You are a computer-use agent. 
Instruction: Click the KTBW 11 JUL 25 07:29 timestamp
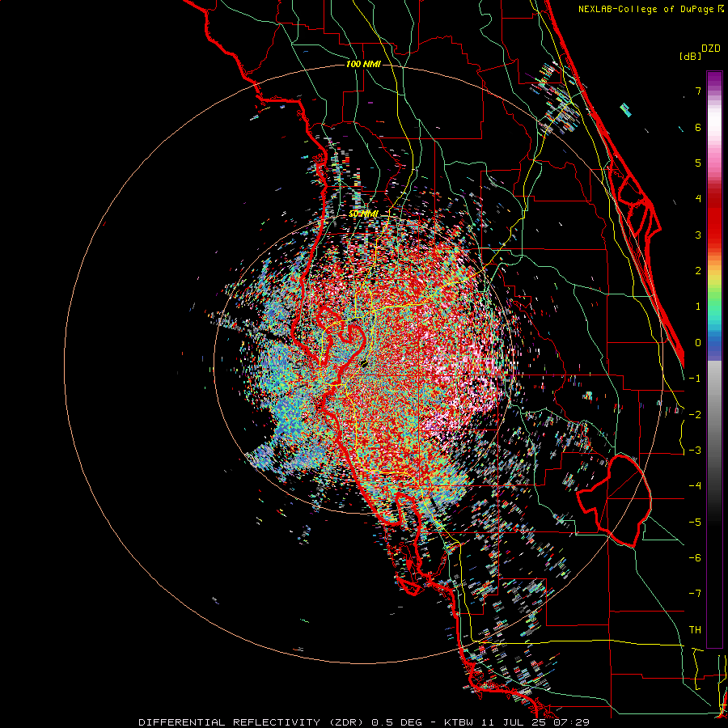click(x=517, y=722)
